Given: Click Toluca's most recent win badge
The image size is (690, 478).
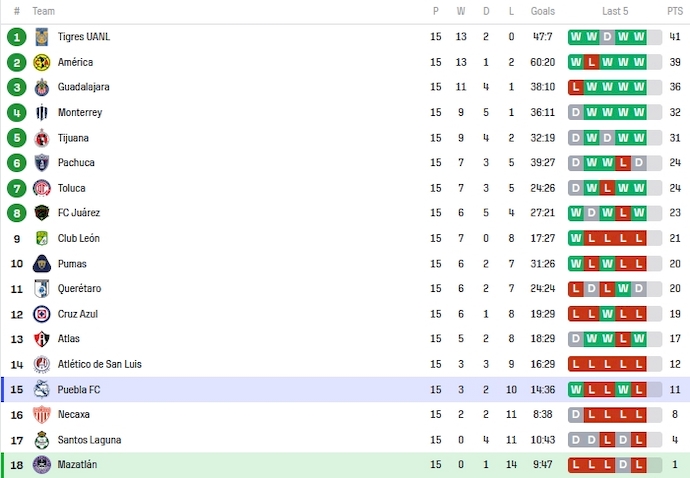Looking at the screenshot, I should (x=639, y=188).
